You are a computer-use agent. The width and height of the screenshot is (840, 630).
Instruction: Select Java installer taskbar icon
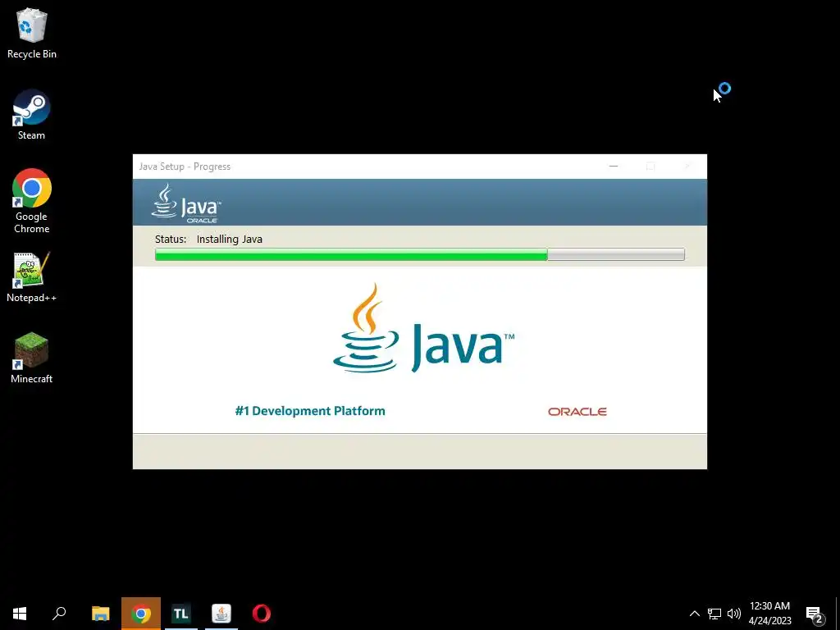click(x=221, y=614)
